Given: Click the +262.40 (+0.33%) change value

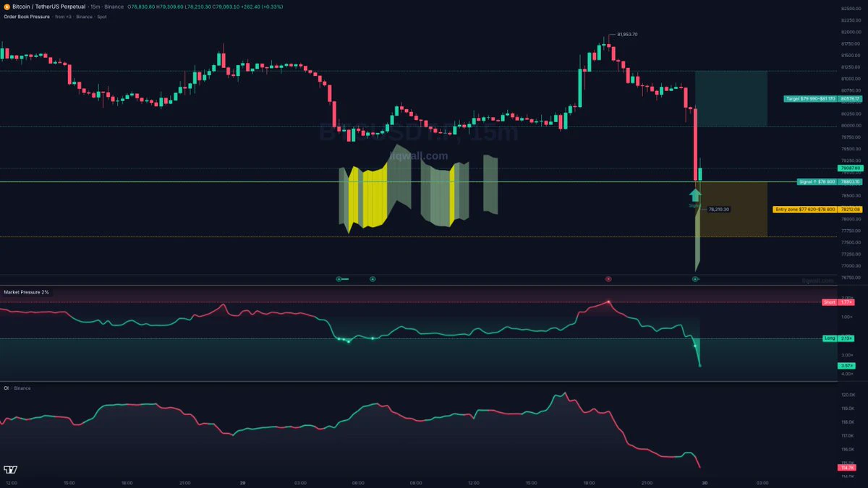Looking at the screenshot, I should 263,7.
